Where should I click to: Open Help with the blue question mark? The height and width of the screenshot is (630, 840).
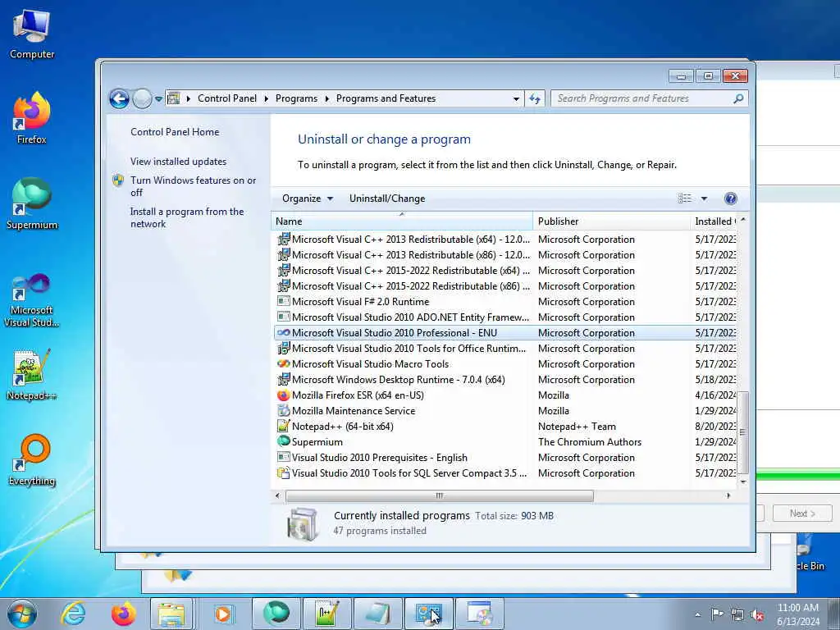pyautogui.click(x=730, y=199)
